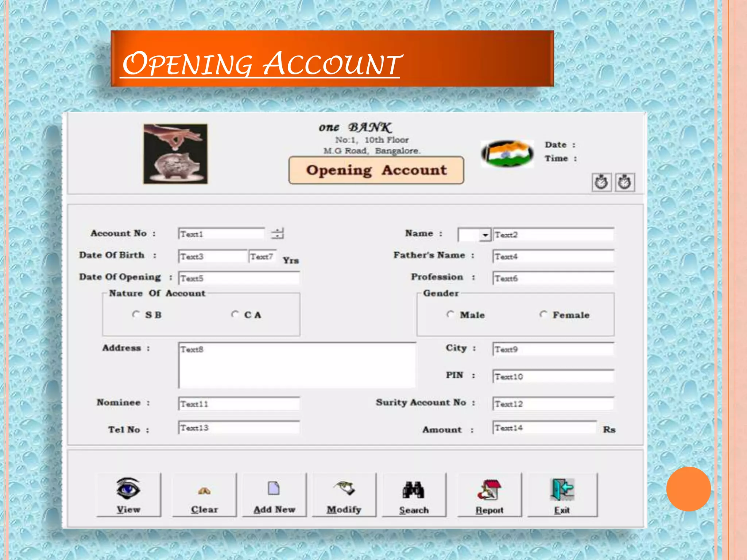Click the Modify button
This screenshot has height=560, width=747.
tap(344, 495)
